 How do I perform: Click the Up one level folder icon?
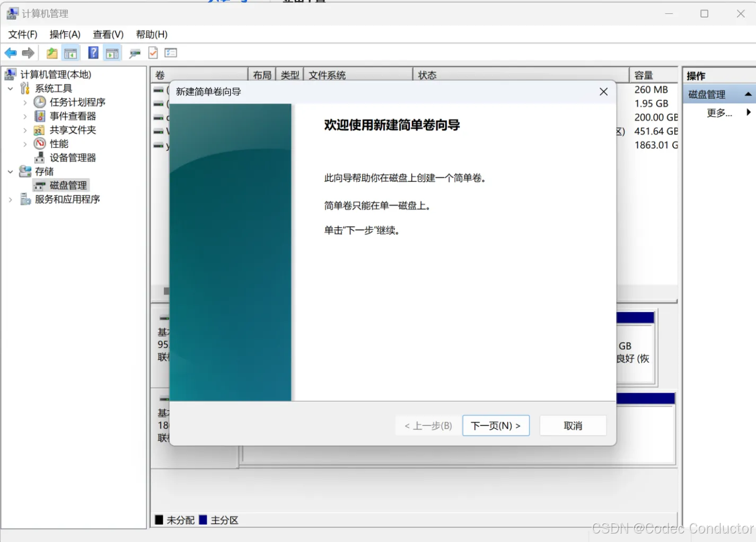tap(52, 53)
